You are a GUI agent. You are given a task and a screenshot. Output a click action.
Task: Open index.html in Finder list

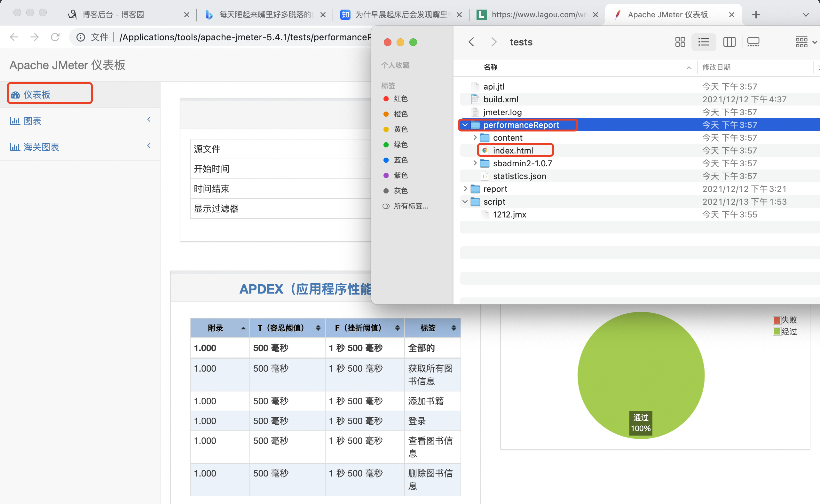tap(513, 151)
